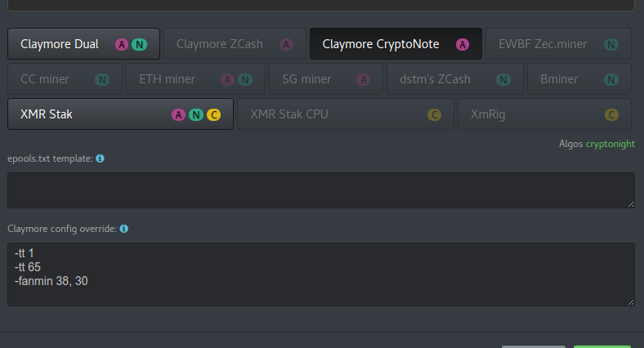Click pink A badge on XMR Stak

178,114
